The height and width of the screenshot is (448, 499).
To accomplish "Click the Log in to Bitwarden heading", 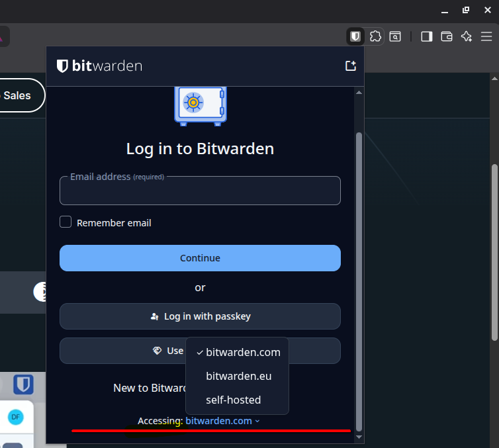I will coord(200,149).
